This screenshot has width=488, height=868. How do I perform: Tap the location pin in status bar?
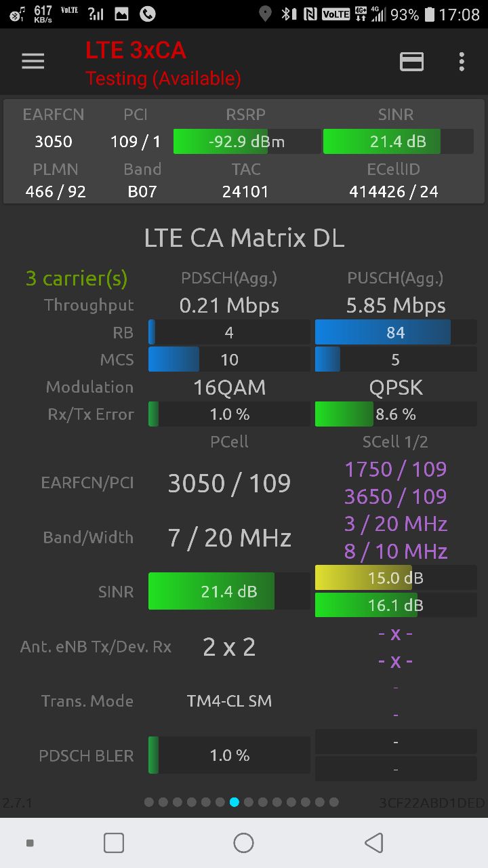(265, 14)
